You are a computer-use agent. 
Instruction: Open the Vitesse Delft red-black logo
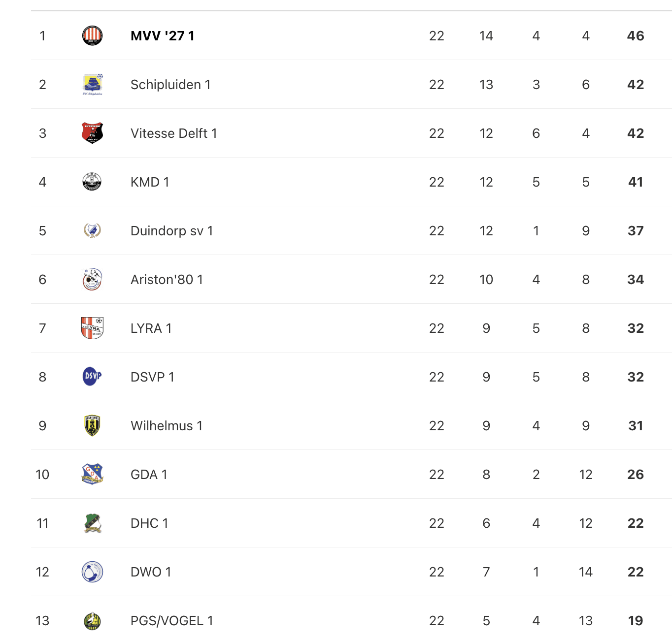click(92, 133)
